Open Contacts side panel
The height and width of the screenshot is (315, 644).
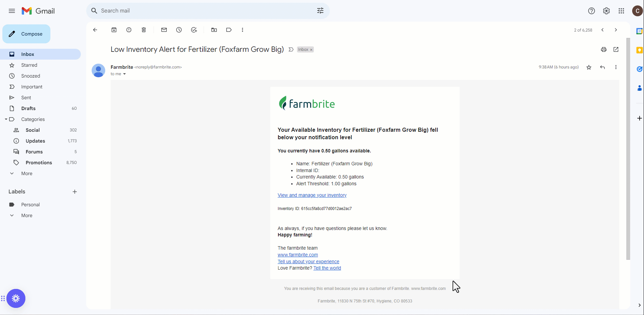(639, 88)
